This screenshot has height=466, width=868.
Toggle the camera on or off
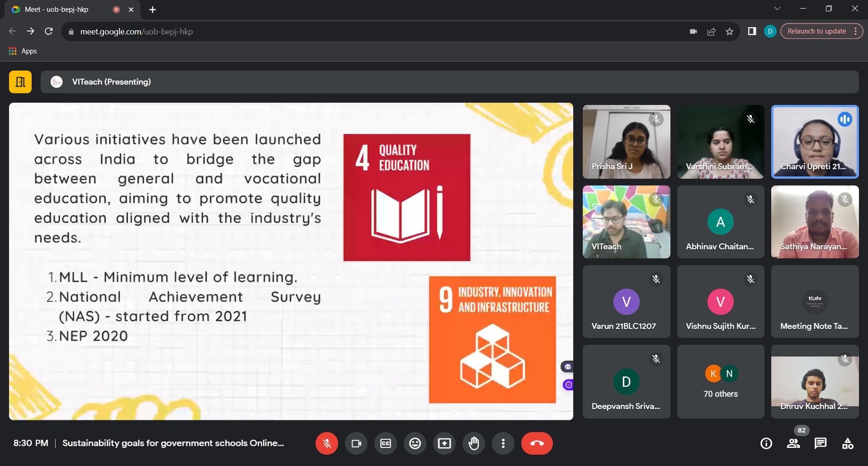click(x=356, y=443)
